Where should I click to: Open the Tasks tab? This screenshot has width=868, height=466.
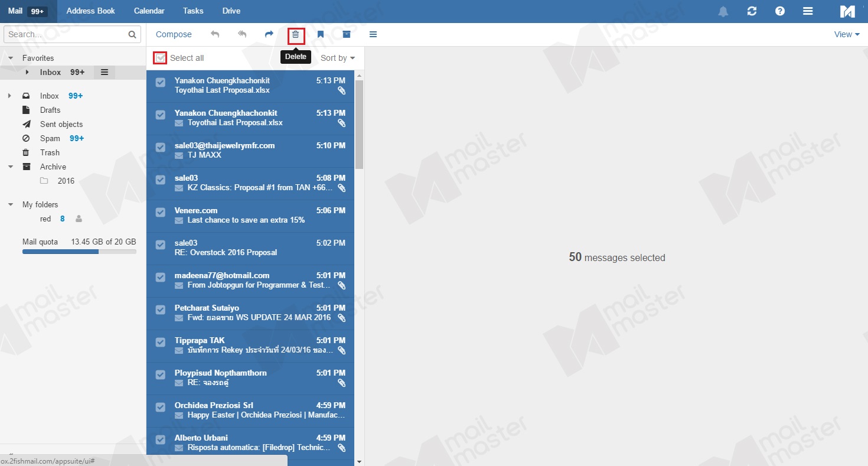tap(193, 11)
